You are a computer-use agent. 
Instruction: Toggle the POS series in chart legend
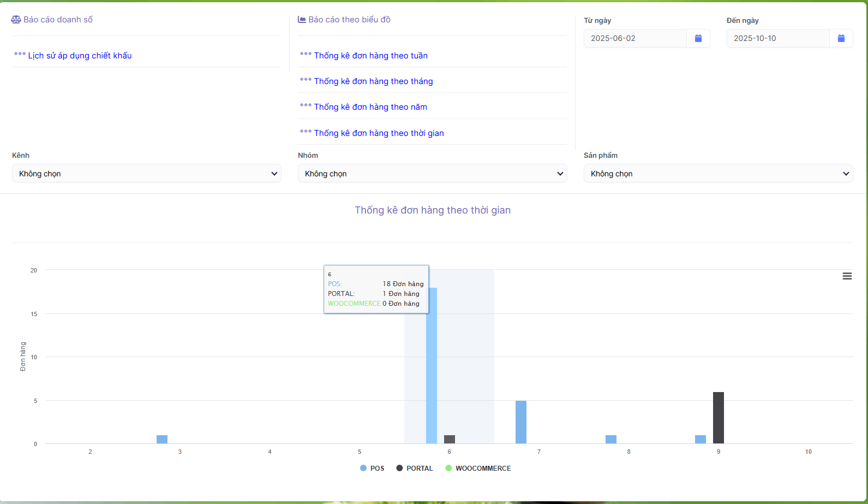[372, 469]
